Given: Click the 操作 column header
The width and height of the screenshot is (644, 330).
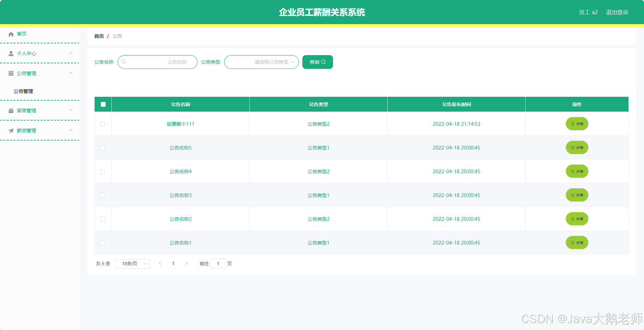Looking at the screenshot, I should [577, 104].
